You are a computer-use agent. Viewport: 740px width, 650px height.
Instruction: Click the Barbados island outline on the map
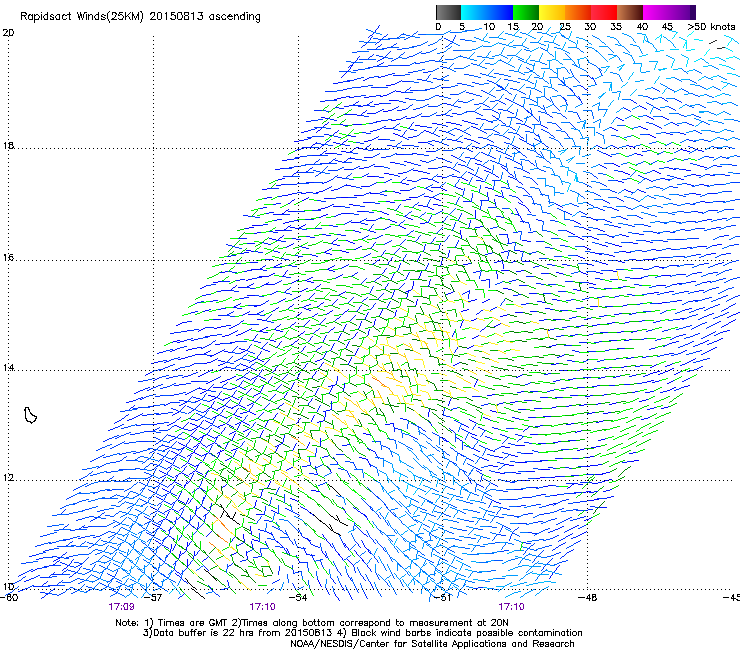coord(30,415)
